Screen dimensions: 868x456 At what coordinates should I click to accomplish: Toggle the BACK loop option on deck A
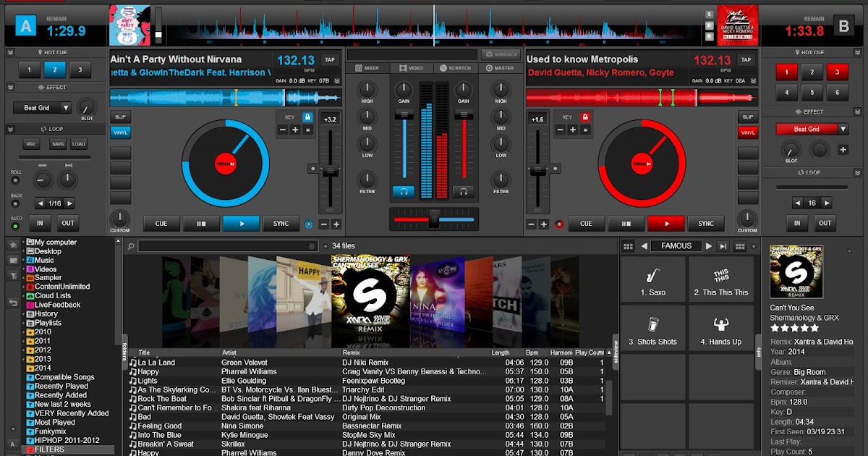15,203
